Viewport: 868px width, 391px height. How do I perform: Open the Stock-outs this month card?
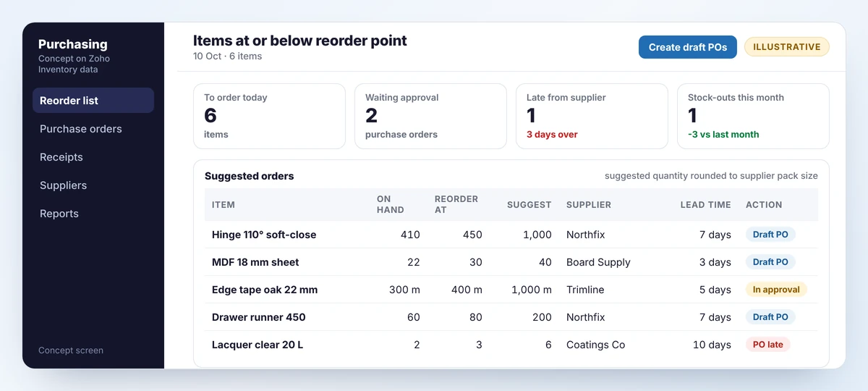pos(753,116)
